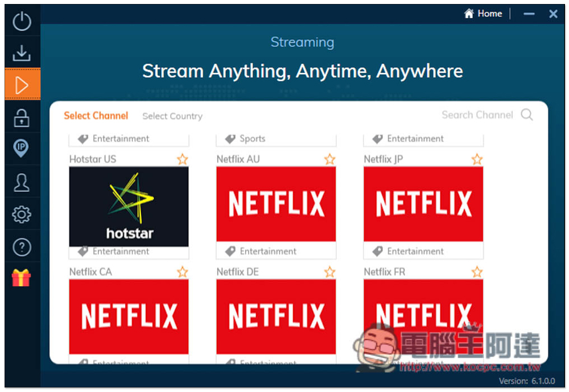Screen dimensions: 569x392
Task: Click the Hotstar US channel title
Action: point(93,159)
